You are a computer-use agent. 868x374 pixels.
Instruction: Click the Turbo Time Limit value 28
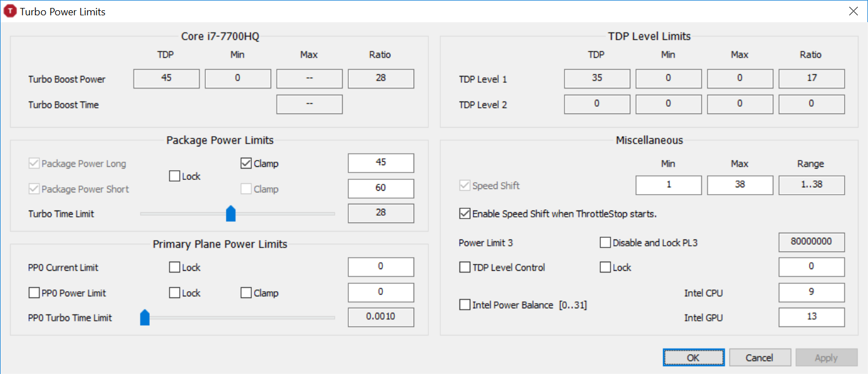click(381, 213)
